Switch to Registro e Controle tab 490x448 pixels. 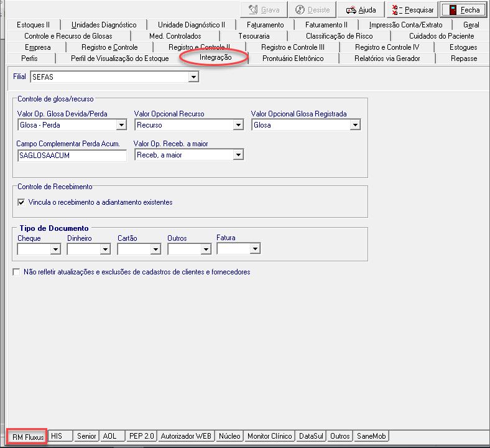coord(109,47)
